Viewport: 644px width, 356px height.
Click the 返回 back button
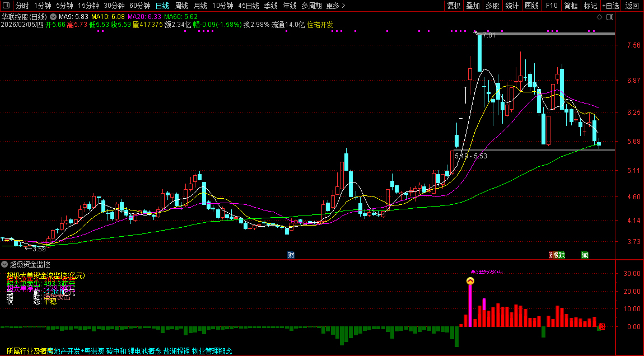coord(632,6)
